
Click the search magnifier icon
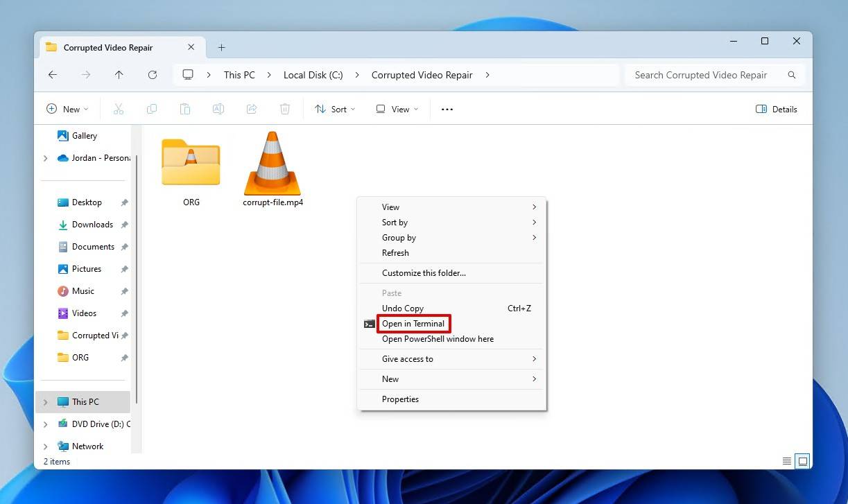pyautogui.click(x=792, y=75)
